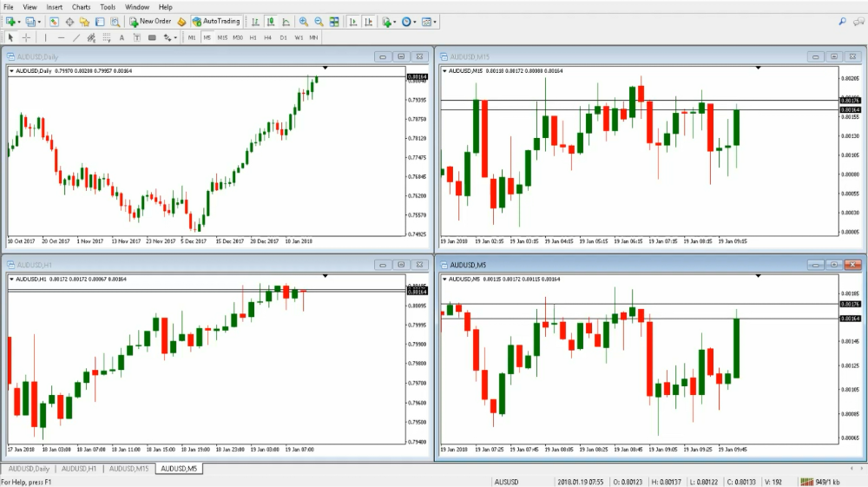
Task: Open the View menu
Action: [x=30, y=7]
